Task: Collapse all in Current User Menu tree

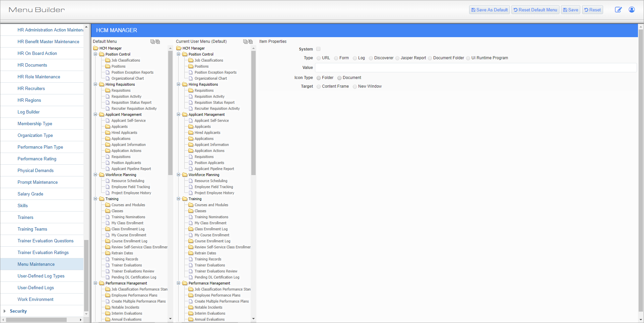Action: (x=245, y=42)
